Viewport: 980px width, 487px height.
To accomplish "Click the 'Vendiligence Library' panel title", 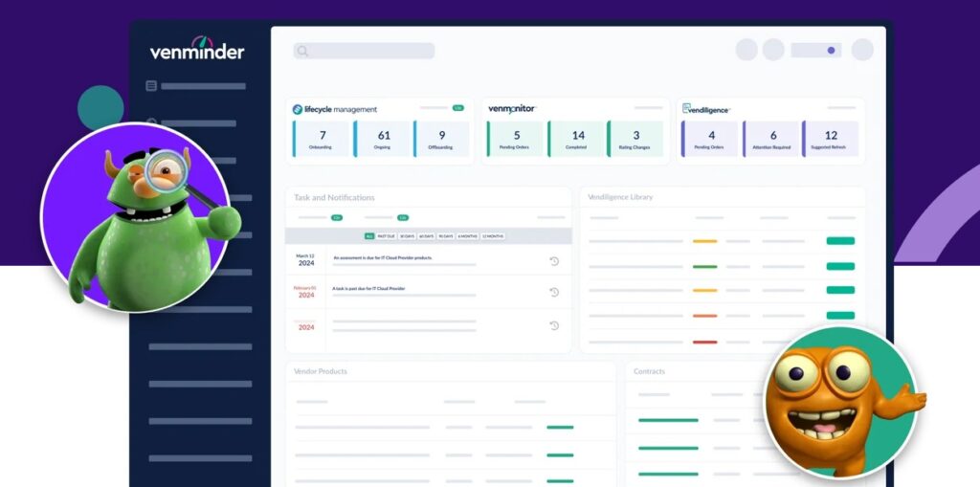I will click(x=620, y=197).
